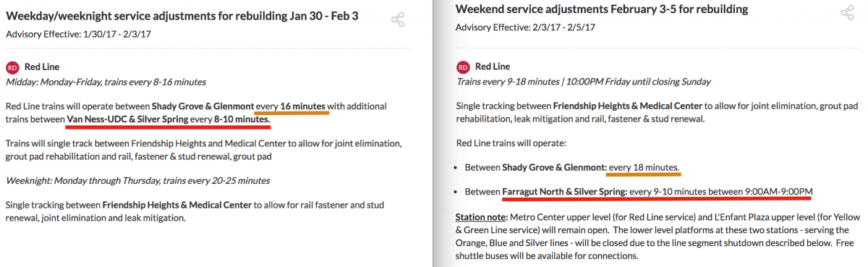Open the Weekend service adjustments February 3-5 title
The image size is (868, 267).
602,9
